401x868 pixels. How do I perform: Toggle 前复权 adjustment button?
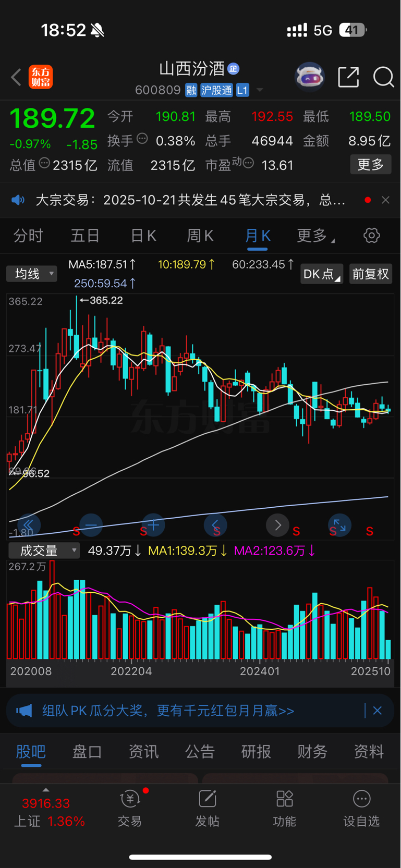tap(370, 274)
